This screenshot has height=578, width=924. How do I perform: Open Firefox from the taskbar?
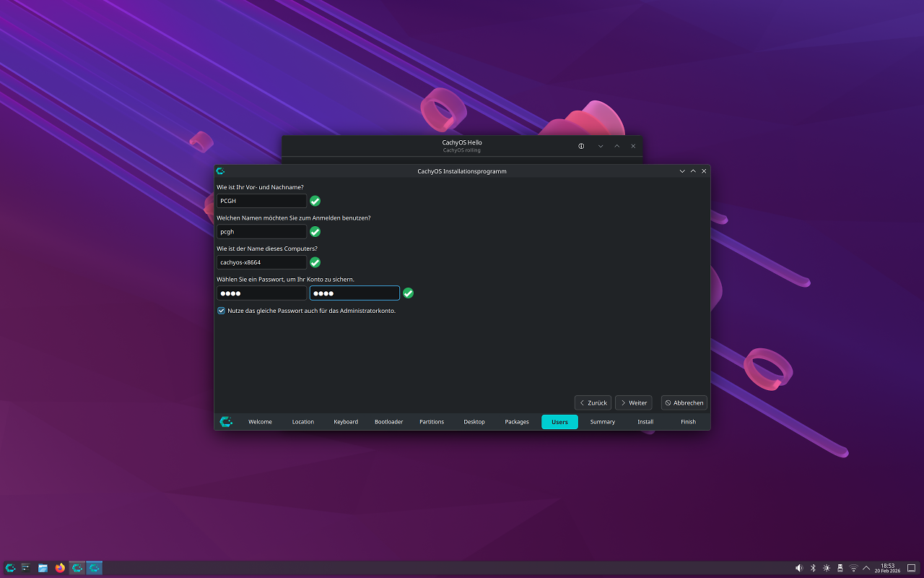(60, 568)
